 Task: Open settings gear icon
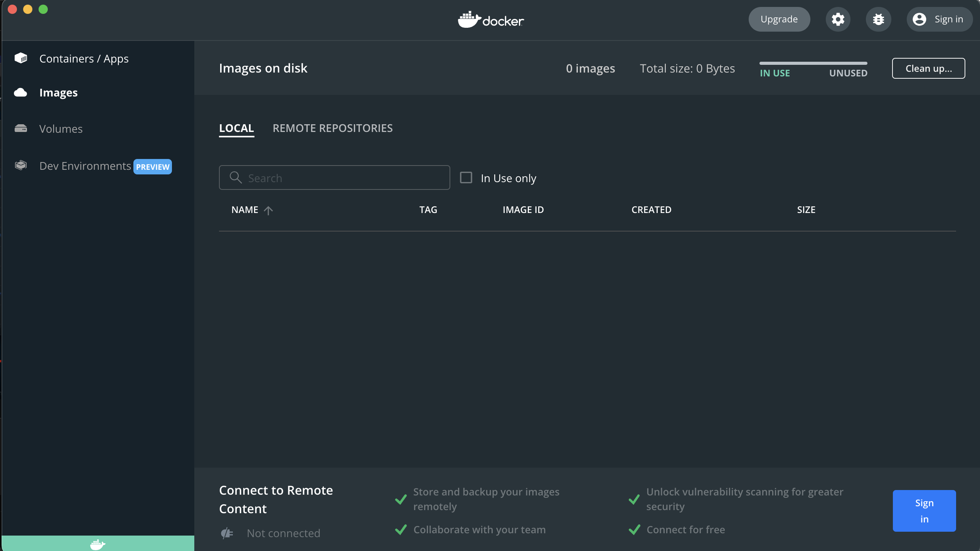(838, 19)
